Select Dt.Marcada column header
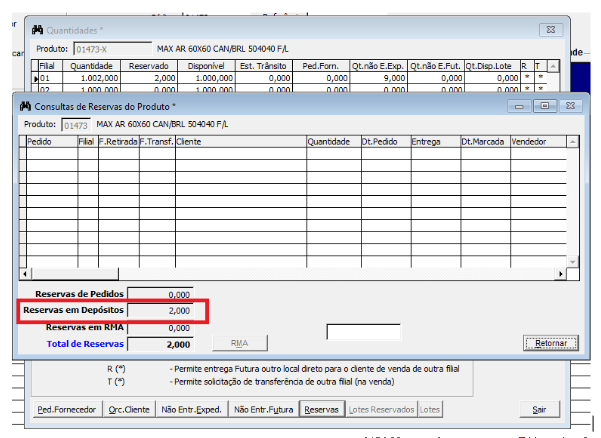601x438 pixels. [485, 142]
